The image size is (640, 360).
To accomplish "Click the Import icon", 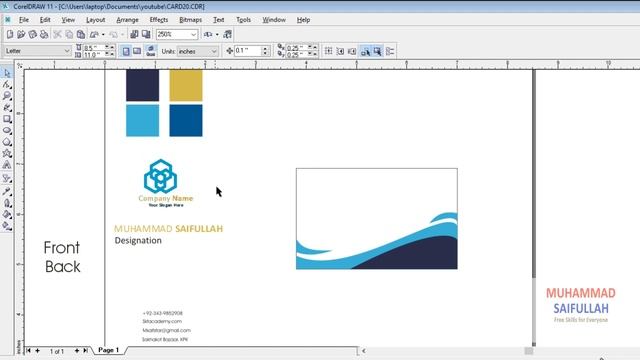I will (134, 34).
